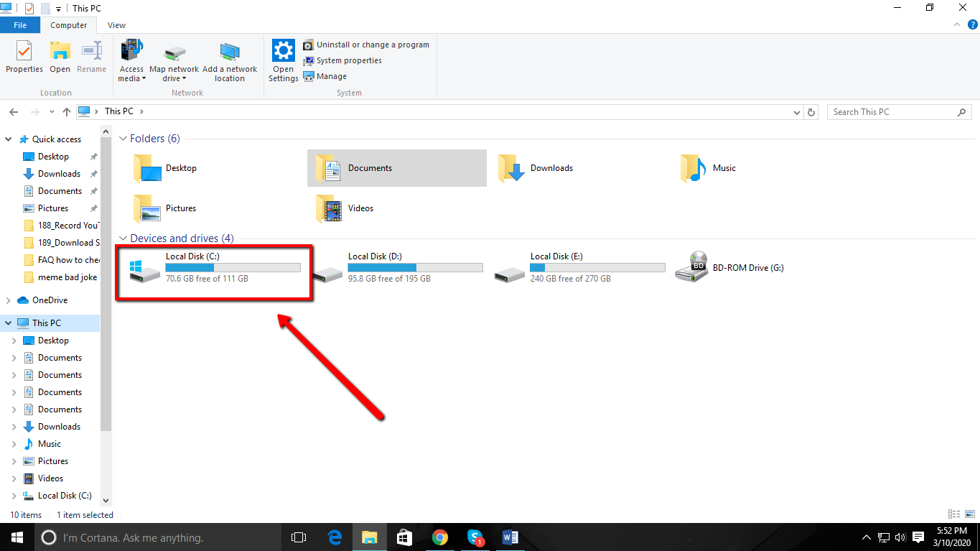Open the File menu
This screenshot has height=551, width=980.
[20, 24]
